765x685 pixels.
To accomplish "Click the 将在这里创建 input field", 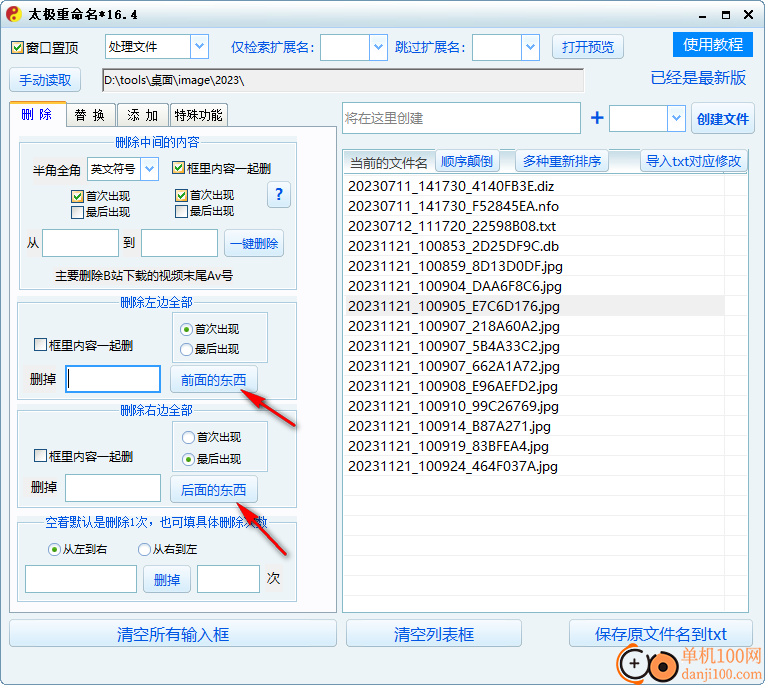I will point(462,118).
